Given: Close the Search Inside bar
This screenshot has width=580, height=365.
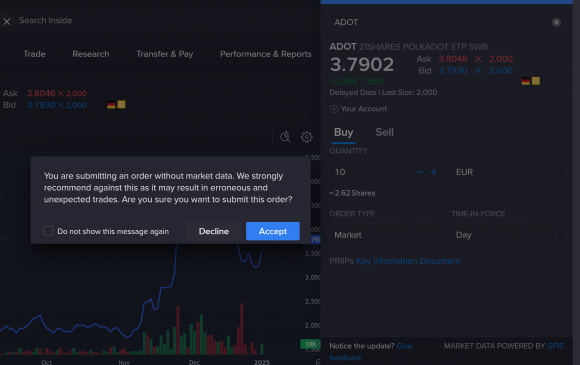Looking at the screenshot, I should coord(7,21).
